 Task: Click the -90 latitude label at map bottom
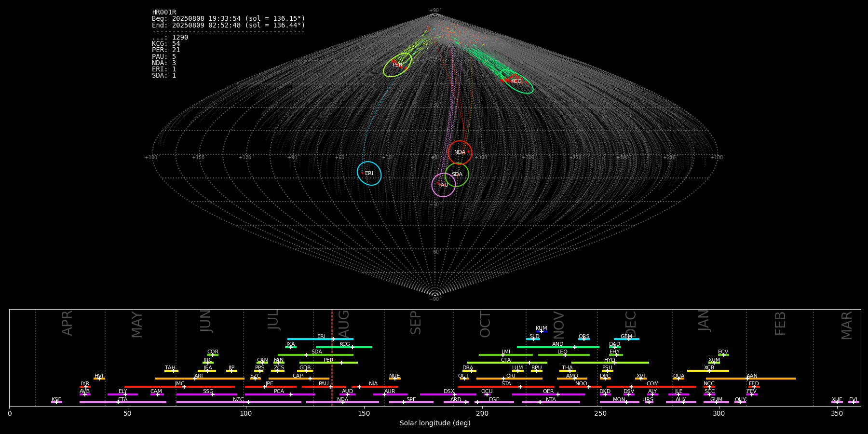click(434, 299)
